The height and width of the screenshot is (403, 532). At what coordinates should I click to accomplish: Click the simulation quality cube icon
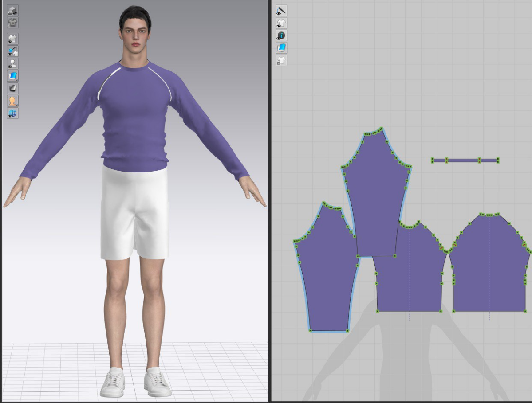tap(12, 11)
